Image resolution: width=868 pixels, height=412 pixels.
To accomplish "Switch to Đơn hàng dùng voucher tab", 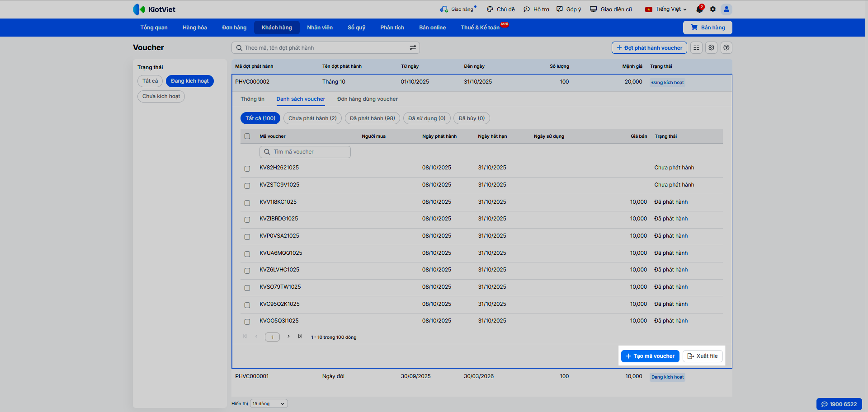I will [x=367, y=99].
